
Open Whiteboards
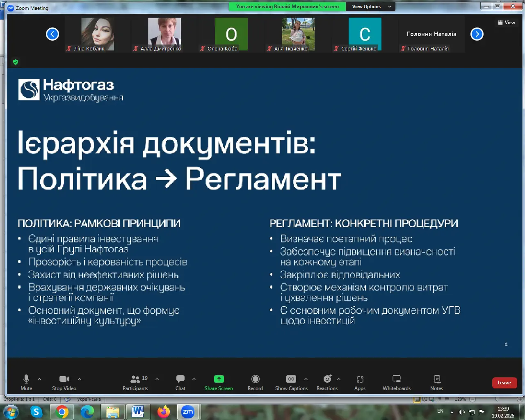pyautogui.click(x=396, y=382)
